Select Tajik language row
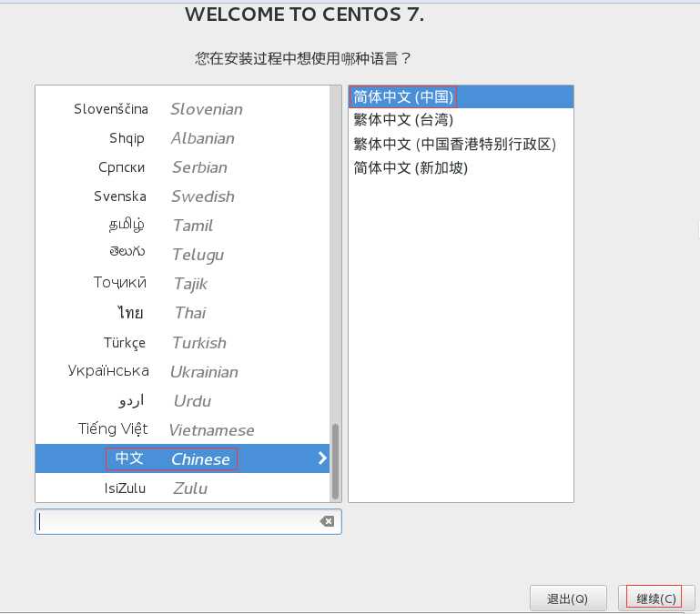The height and width of the screenshot is (614, 700). [x=182, y=284]
